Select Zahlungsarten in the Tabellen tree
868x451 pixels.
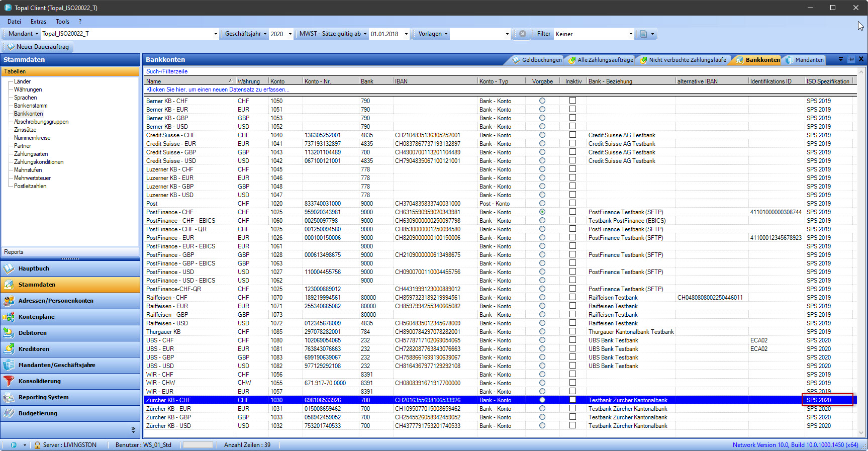[x=31, y=154]
